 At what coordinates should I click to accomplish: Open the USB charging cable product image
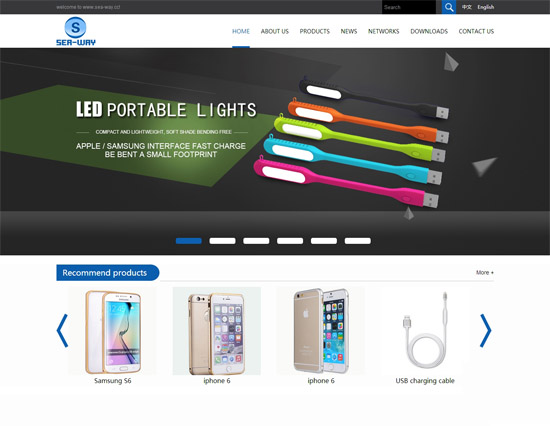coord(425,331)
